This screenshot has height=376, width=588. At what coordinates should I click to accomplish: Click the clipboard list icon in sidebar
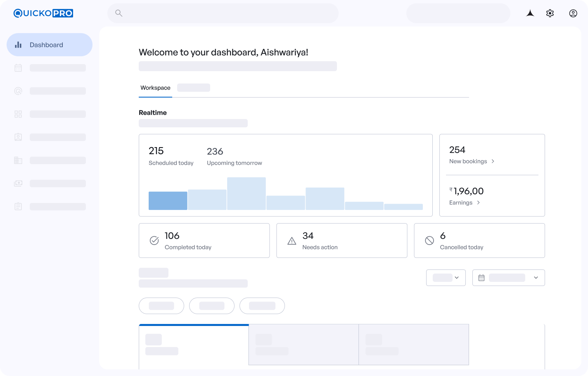point(18,207)
